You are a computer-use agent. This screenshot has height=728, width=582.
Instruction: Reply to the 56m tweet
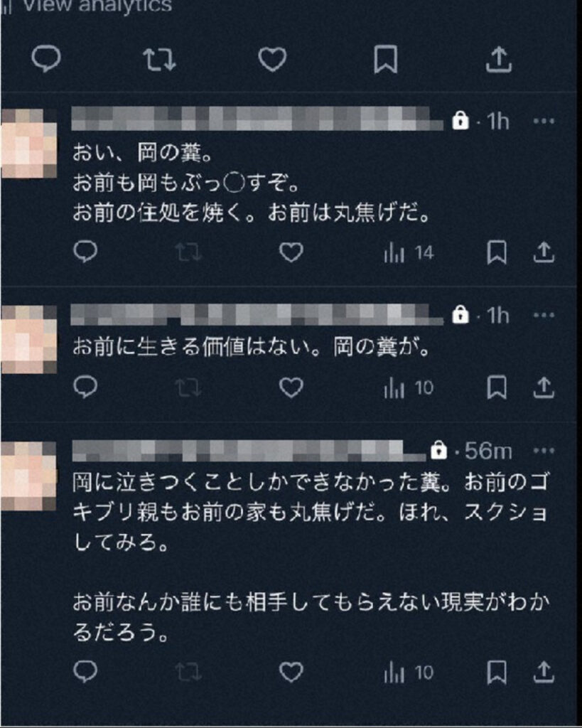point(85,671)
